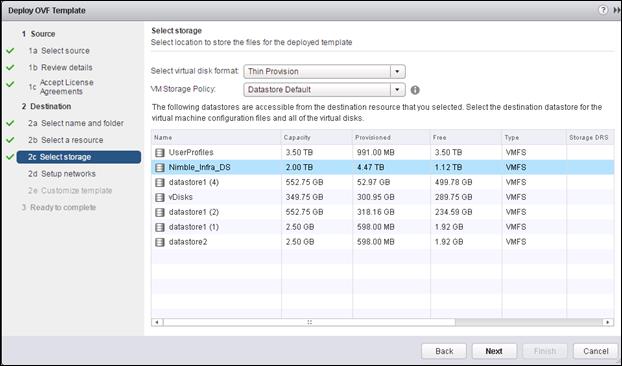This screenshot has height=366, width=622.
Task: Select the Nimble_Infra_DS datastore row
Action: coord(383,168)
